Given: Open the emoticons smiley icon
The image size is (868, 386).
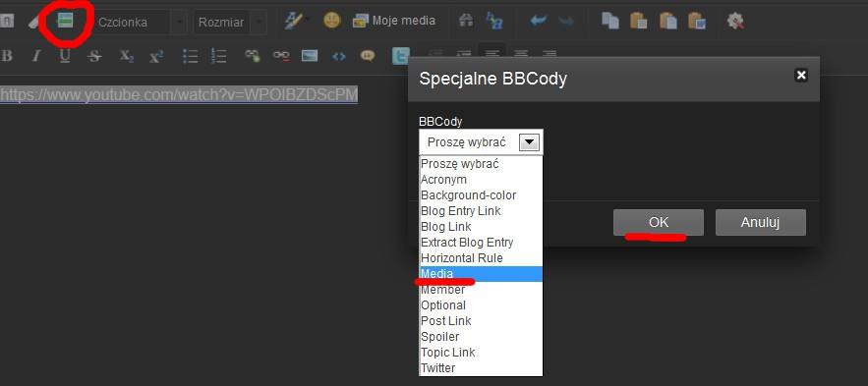Looking at the screenshot, I should coord(331,21).
